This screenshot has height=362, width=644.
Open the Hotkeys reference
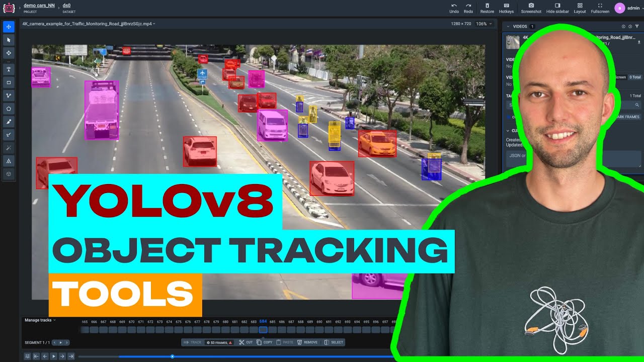(507, 8)
